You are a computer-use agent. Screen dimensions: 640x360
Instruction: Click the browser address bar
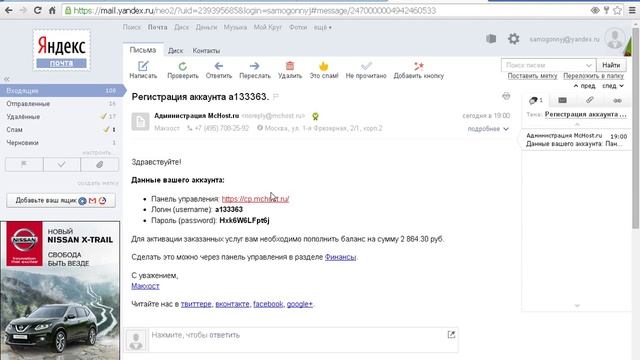coord(327,11)
